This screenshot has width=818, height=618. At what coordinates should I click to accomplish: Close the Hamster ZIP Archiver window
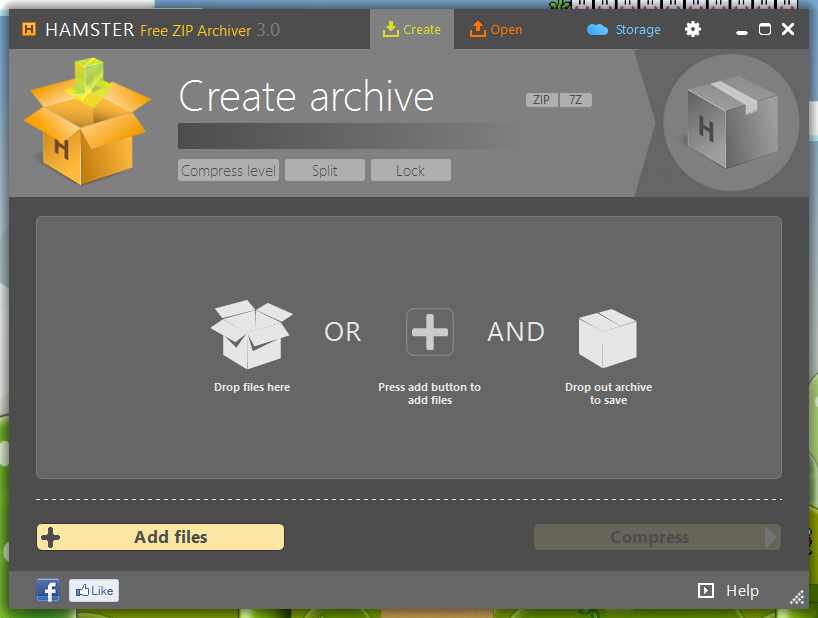coord(788,29)
